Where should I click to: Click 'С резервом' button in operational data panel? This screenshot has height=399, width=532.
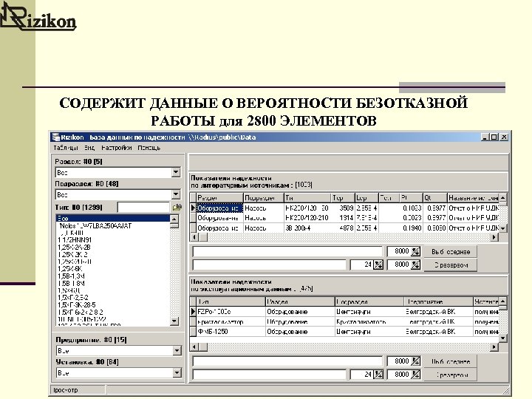tap(451, 375)
